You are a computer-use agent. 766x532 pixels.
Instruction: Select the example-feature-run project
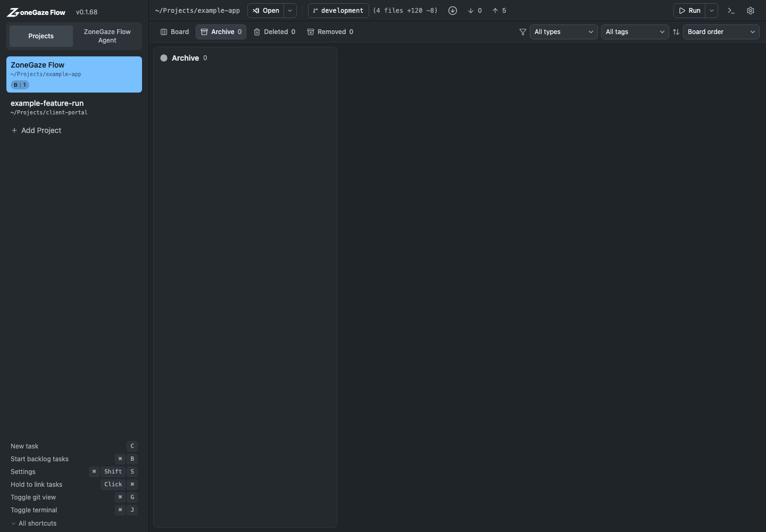click(74, 107)
